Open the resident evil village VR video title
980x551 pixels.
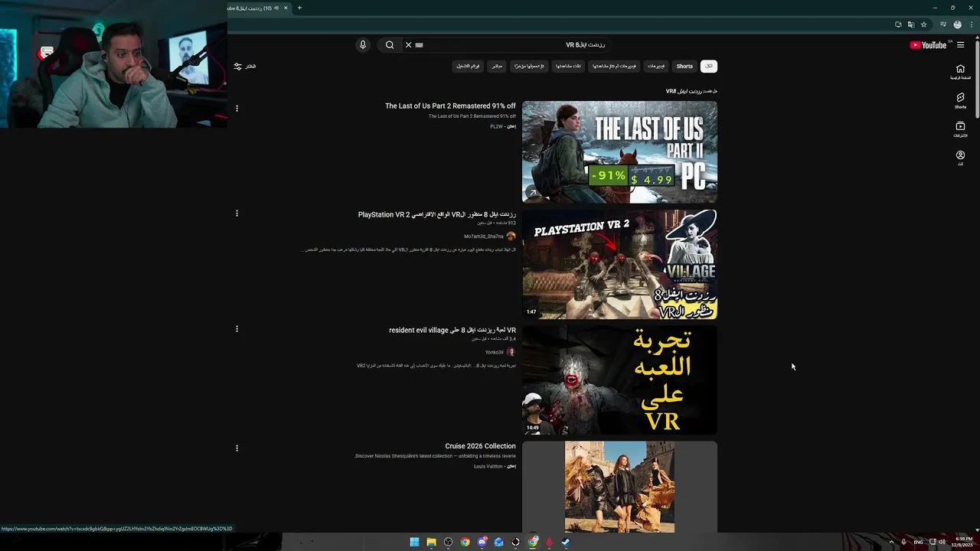[452, 331]
